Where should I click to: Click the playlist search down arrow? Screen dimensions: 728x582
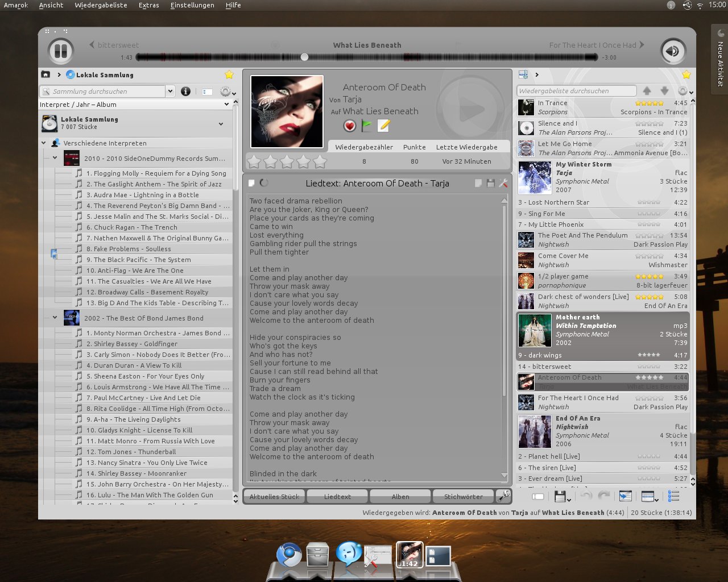664,91
